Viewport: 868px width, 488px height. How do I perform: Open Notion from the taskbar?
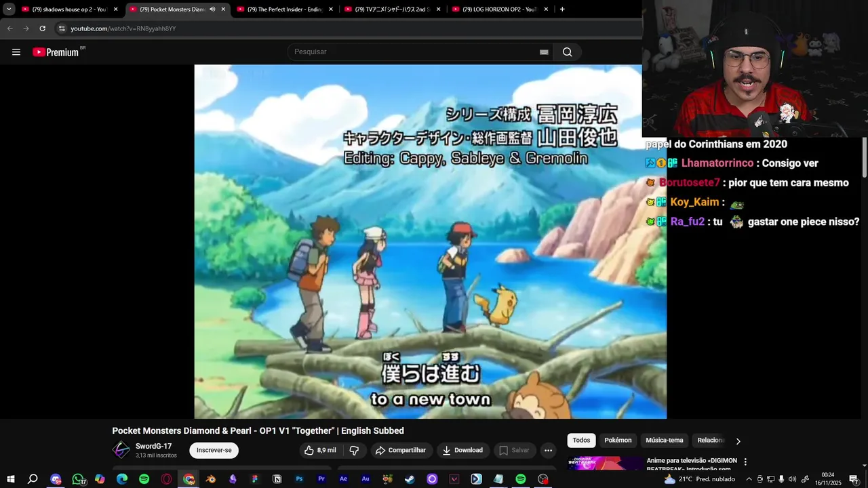tap(277, 479)
